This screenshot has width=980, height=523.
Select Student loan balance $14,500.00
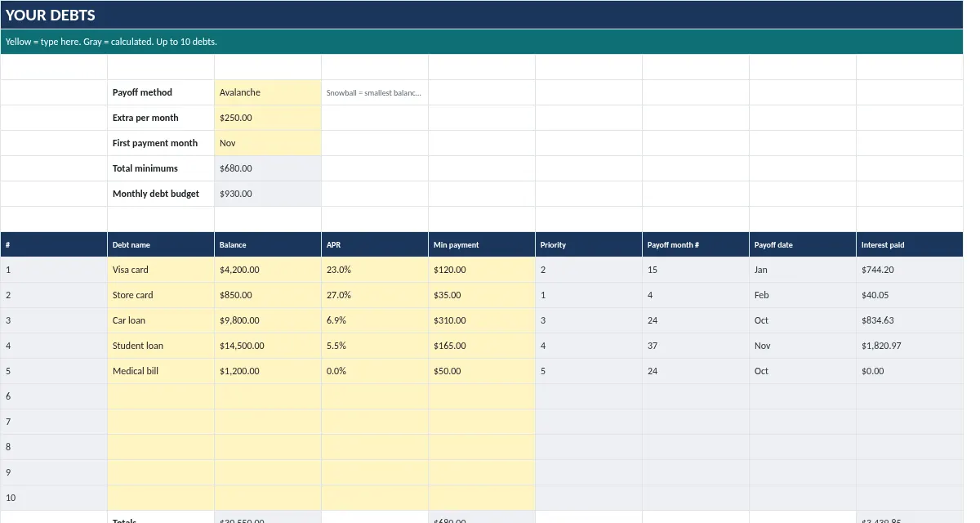(x=268, y=346)
